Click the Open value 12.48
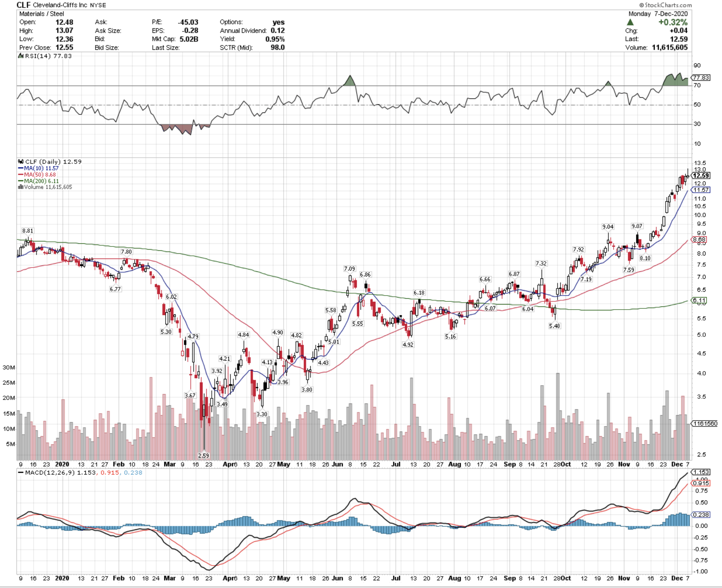This screenshot has height=588, width=722. [x=64, y=22]
